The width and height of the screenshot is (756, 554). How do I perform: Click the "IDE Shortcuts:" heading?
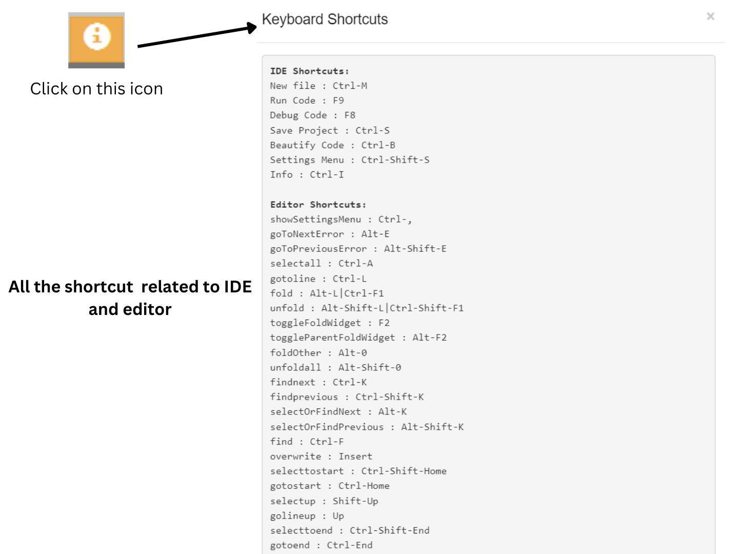[x=310, y=71]
